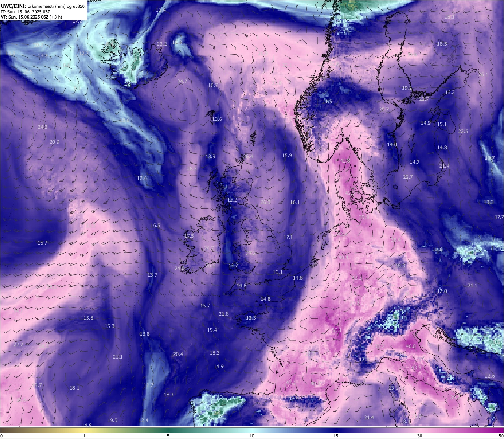
Task: Click the 14.0 value on the Swedish coast
Action: (392, 145)
